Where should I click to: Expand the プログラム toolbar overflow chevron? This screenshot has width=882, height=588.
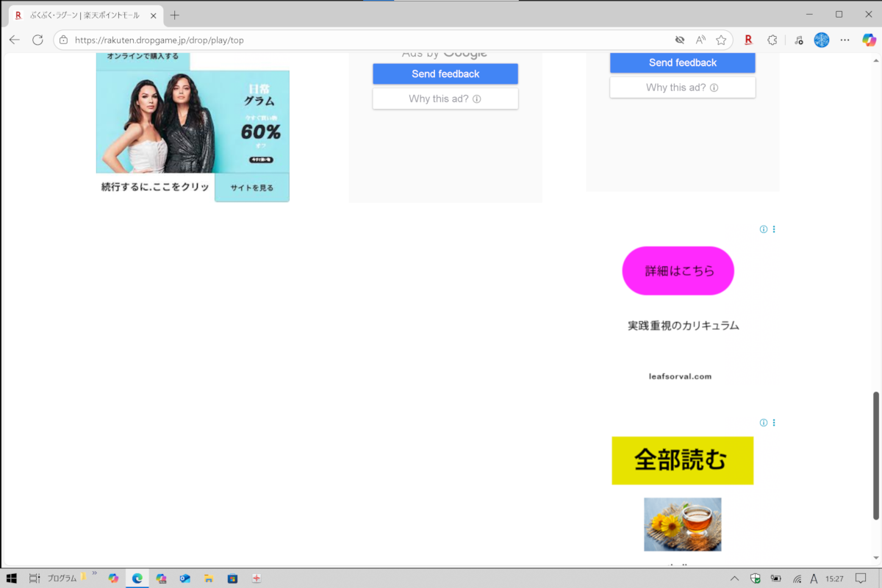click(x=94, y=573)
